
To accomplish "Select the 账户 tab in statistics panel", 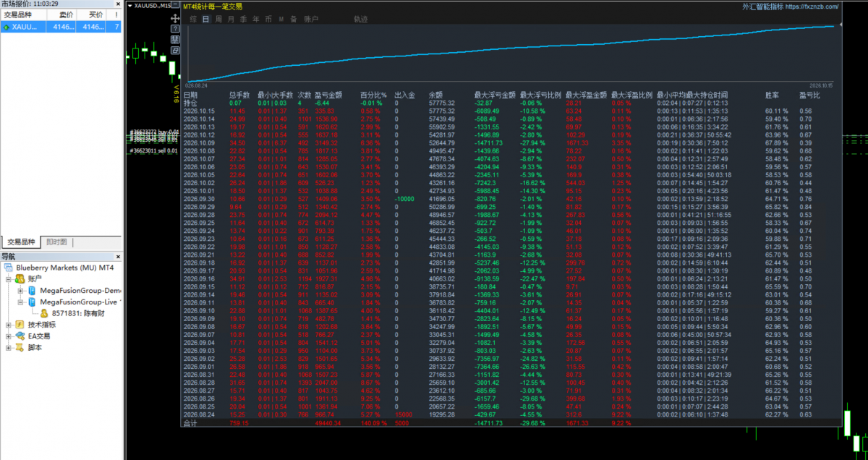I will click(x=311, y=19).
